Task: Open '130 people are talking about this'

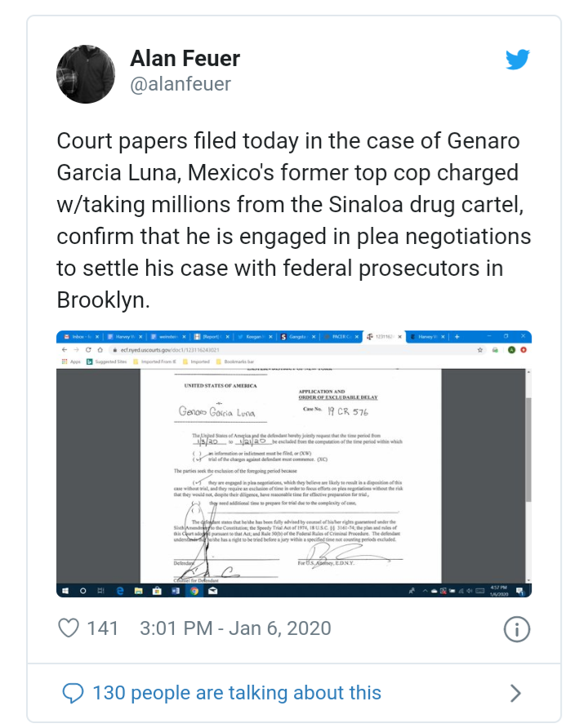Action: pyautogui.click(x=237, y=693)
